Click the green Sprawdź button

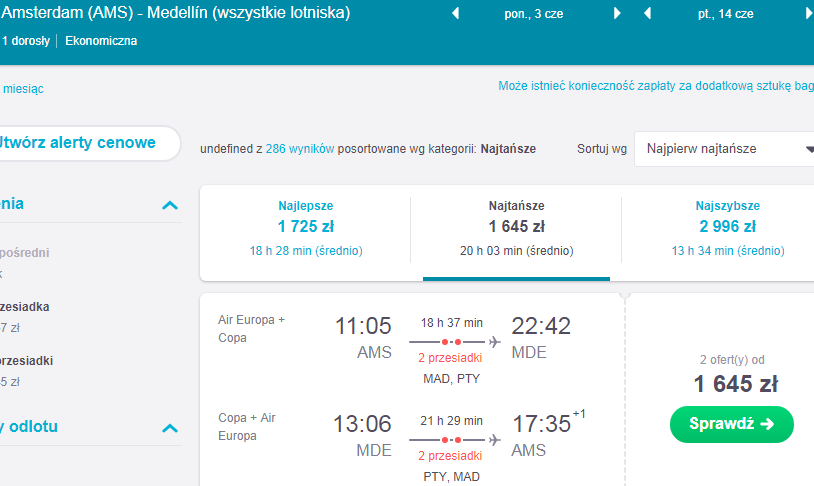click(731, 424)
